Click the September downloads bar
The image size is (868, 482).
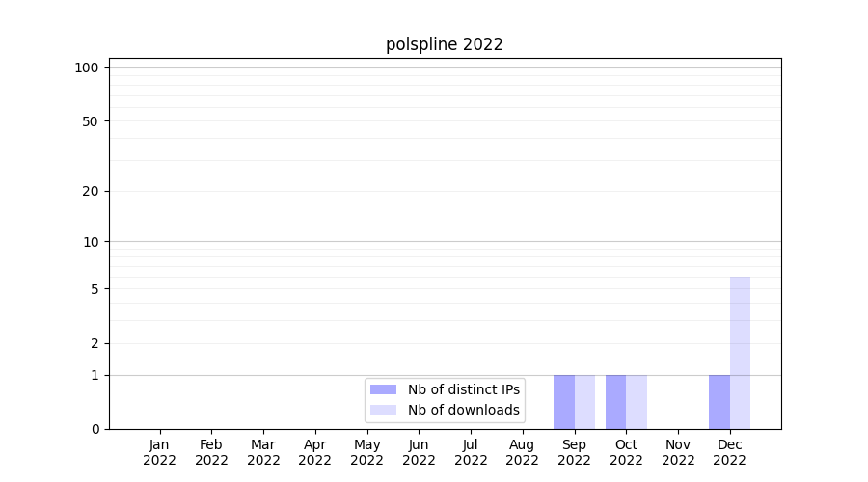click(584, 402)
